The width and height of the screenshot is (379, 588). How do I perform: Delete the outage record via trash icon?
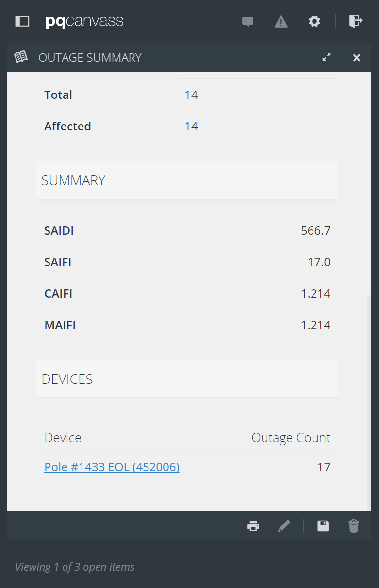point(354,525)
